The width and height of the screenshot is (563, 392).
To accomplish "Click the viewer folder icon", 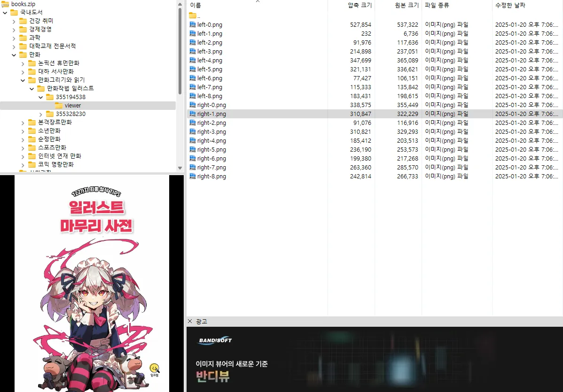I will pyautogui.click(x=59, y=106).
